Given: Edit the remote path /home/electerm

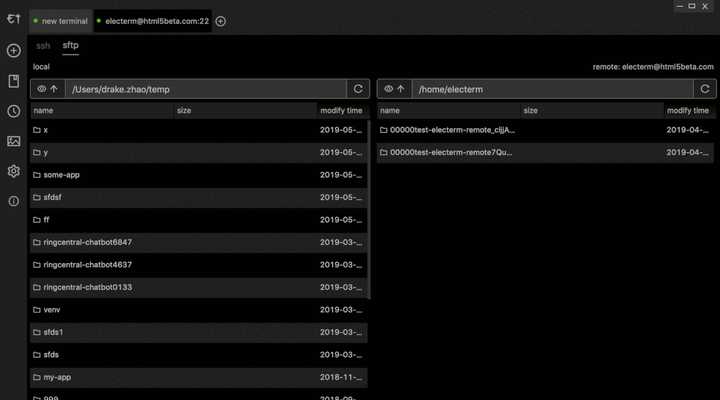Looking at the screenshot, I should click(x=552, y=89).
